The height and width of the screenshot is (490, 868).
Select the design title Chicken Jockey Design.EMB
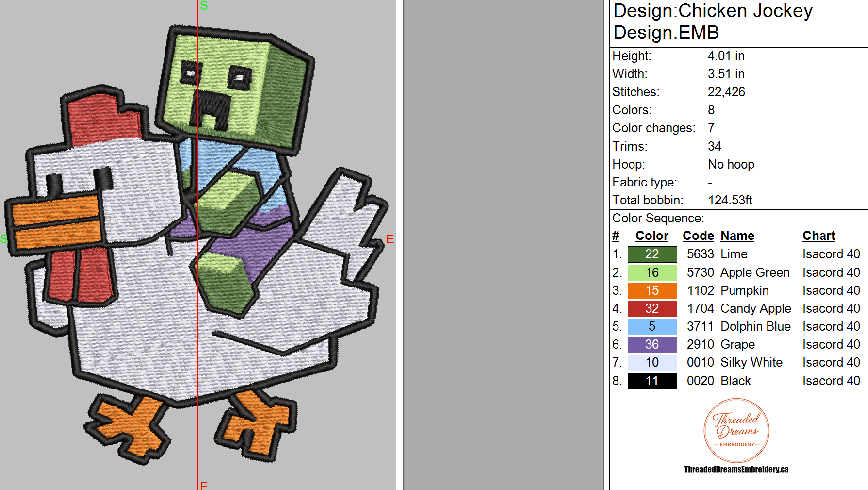coord(713,21)
